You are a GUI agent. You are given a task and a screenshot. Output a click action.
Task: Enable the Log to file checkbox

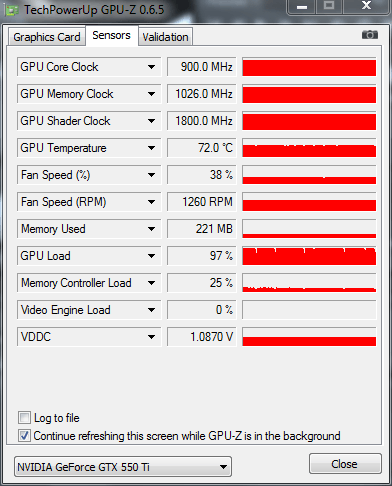(24, 418)
